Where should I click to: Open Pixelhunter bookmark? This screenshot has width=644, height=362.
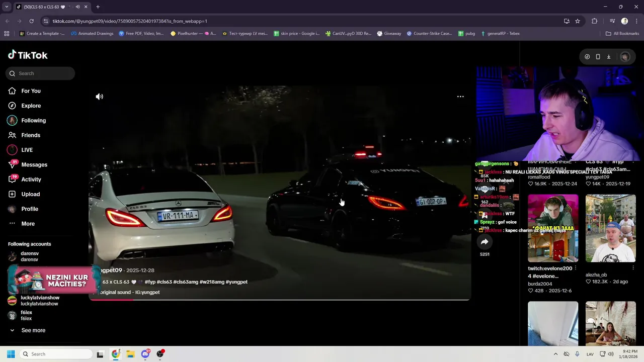pos(193,34)
